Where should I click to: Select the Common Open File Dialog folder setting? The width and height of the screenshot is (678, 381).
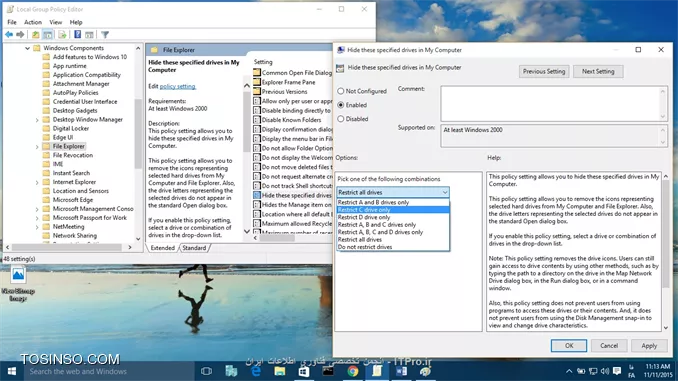point(292,73)
